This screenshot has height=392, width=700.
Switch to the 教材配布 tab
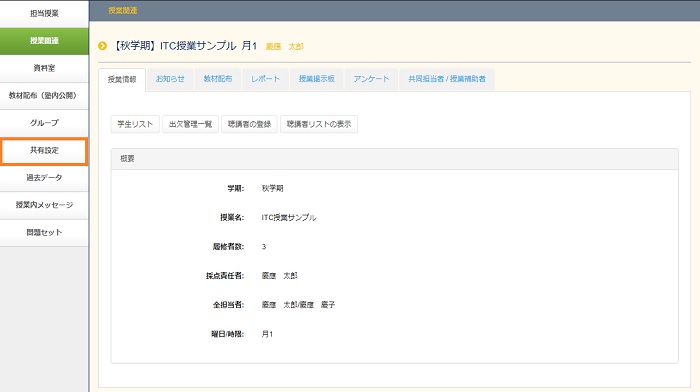coord(217,79)
